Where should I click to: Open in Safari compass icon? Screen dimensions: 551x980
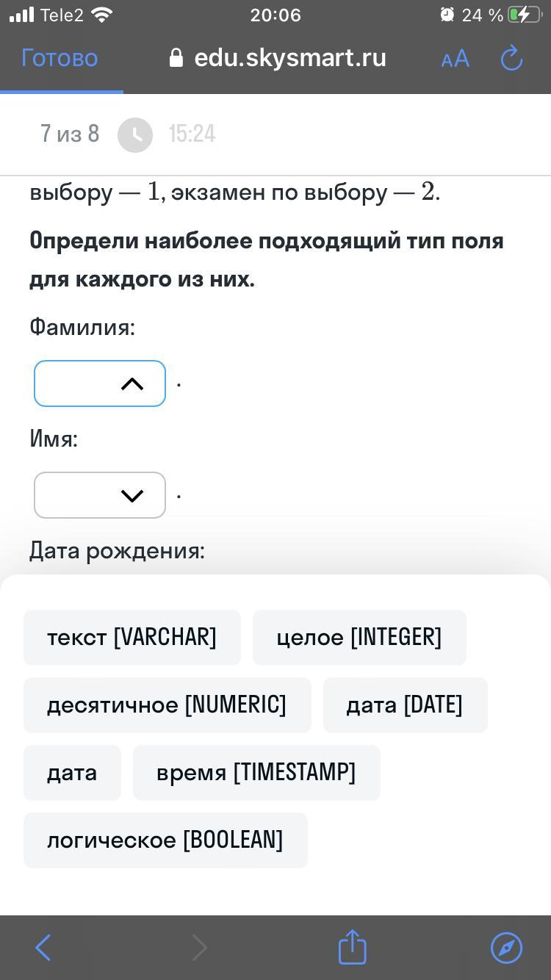(506, 948)
